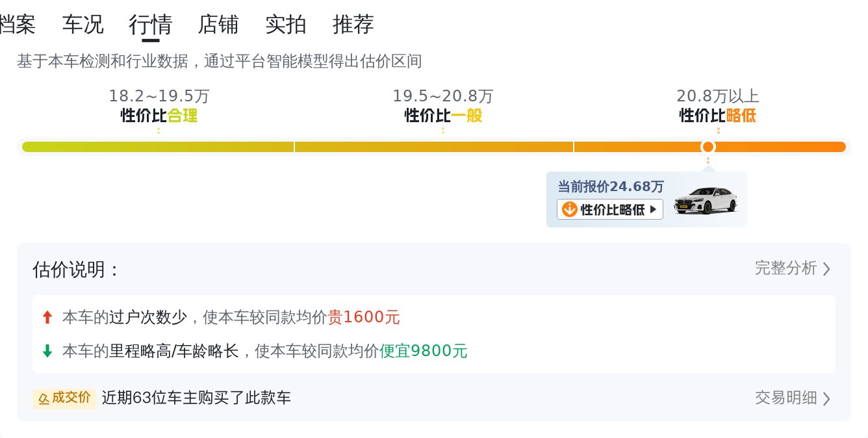Click the green down-arrow icon for 里程略高

[47, 352]
